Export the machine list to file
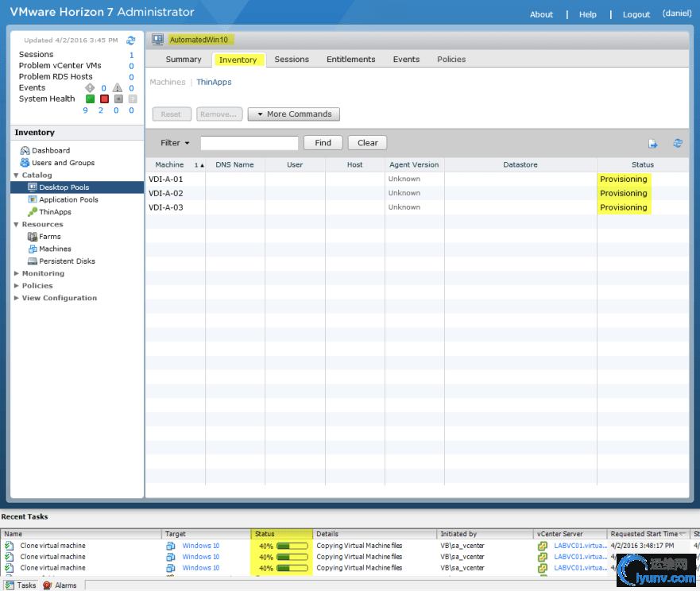This screenshot has width=700, height=591. [652, 143]
